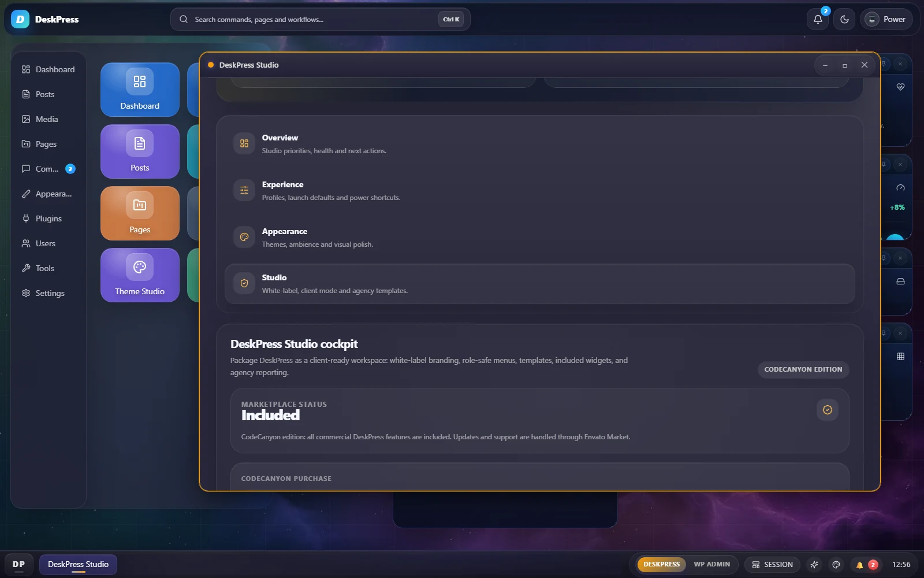
Task: Open Tools in the left sidebar
Action: tap(49, 268)
